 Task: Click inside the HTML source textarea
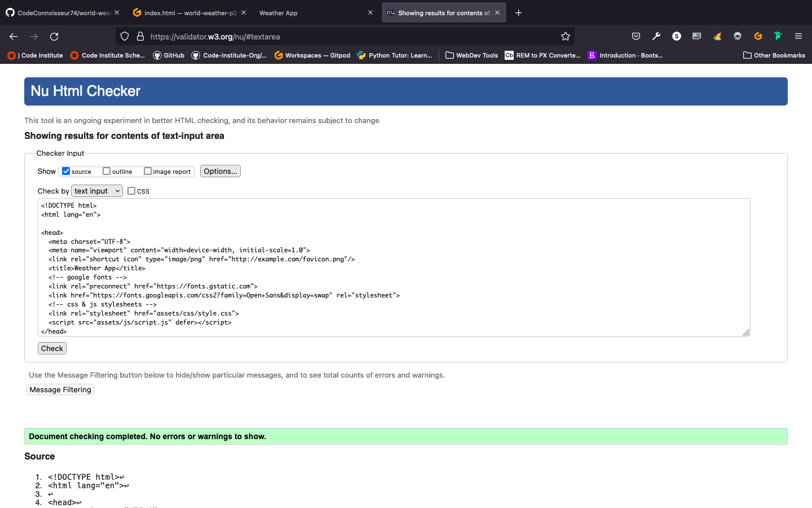click(x=394, y=268)
